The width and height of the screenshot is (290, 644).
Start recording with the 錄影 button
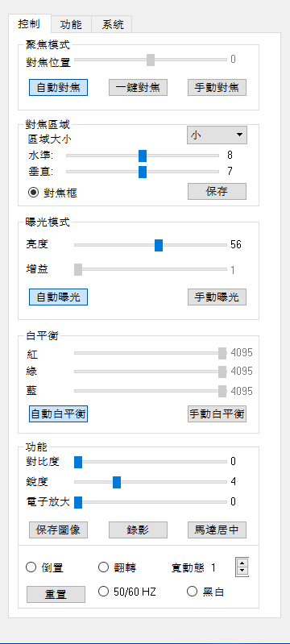(x=138, y=530)
